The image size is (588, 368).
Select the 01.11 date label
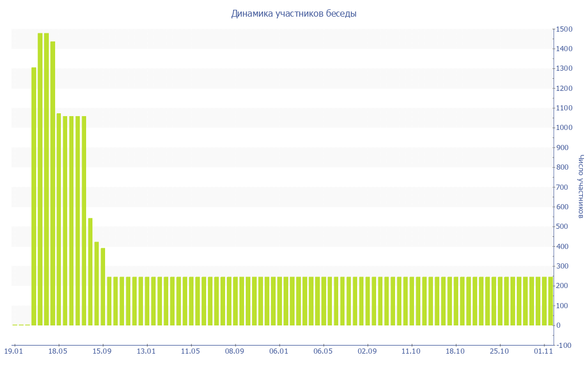coord(543,351)
